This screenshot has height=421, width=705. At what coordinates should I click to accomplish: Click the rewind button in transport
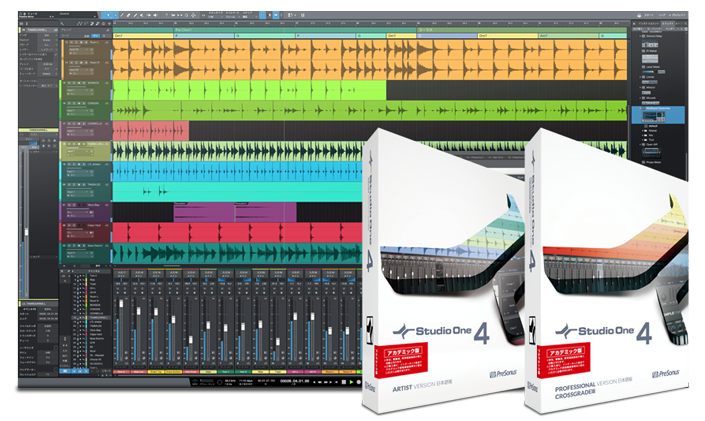[x=320, y=382]
